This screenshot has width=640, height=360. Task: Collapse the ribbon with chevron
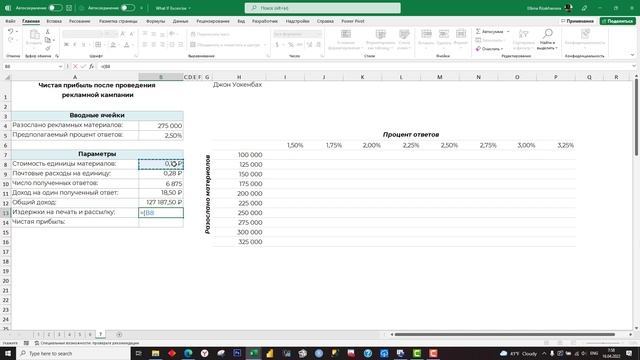tap(632, 55)
